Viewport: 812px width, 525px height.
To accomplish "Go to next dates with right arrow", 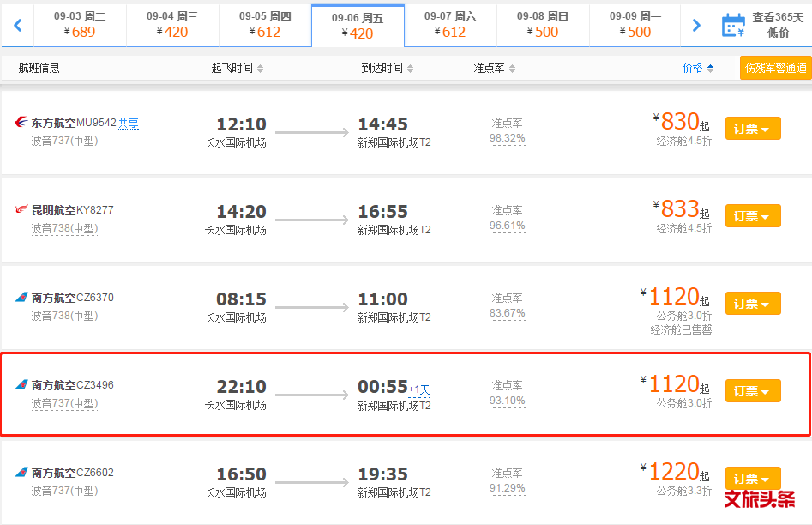I will pyautogui.click(x=696, y=25).
